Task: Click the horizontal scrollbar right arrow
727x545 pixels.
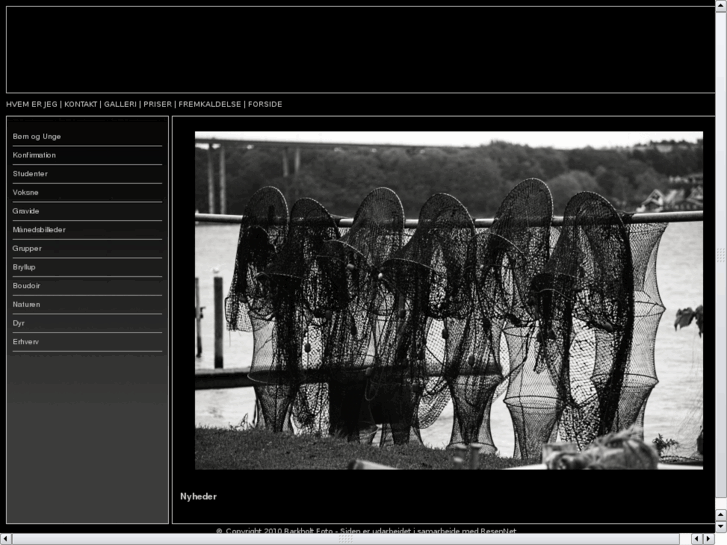Action: [x=709, y=539]
